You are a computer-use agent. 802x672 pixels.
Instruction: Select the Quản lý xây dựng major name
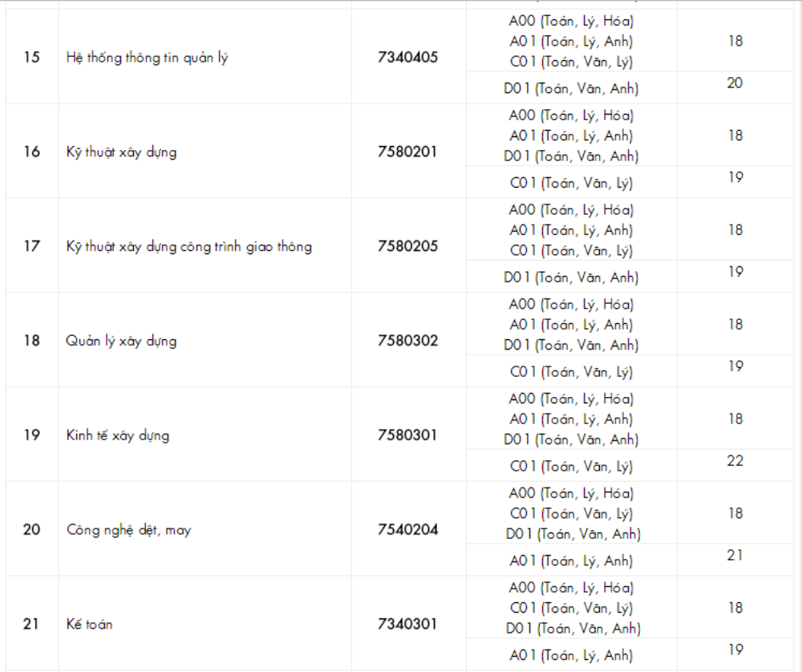121,341
